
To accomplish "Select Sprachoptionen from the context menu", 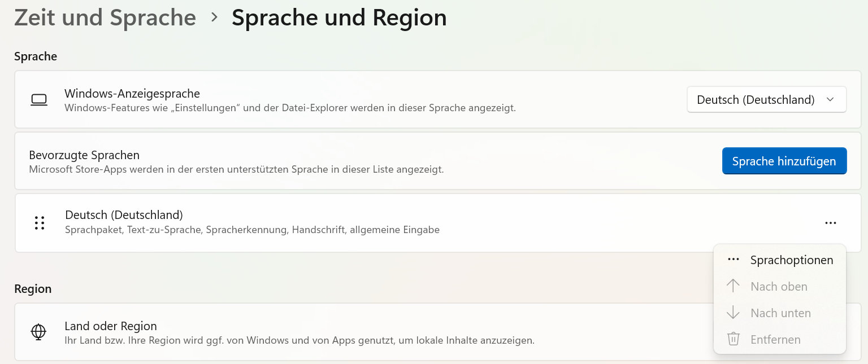I will (791, 260).
